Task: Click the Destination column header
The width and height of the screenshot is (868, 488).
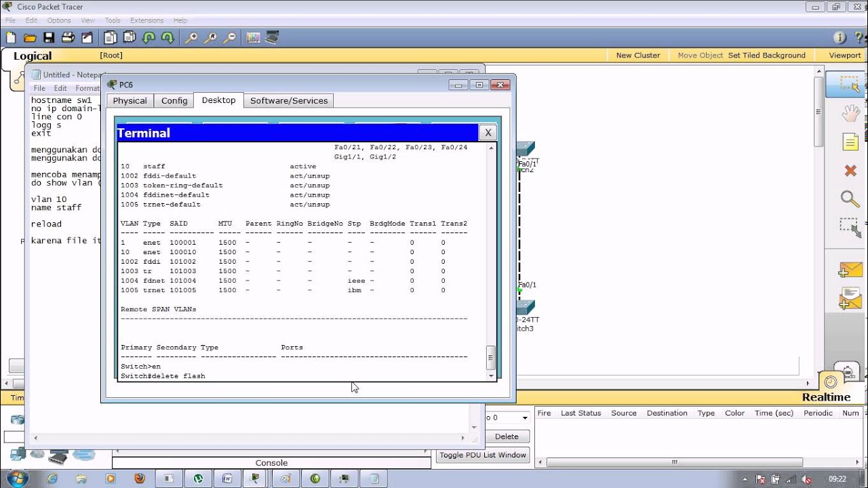Action: coord(667,413)
